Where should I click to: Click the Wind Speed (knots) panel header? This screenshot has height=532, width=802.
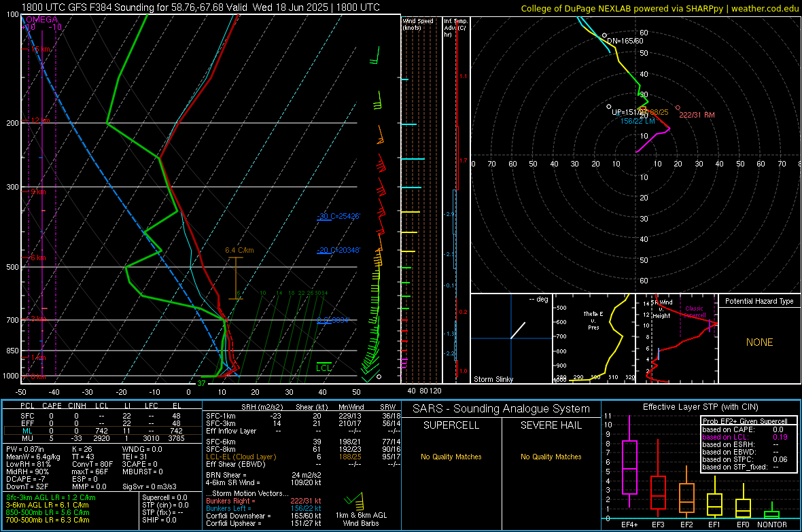click(x=418, y=24)
